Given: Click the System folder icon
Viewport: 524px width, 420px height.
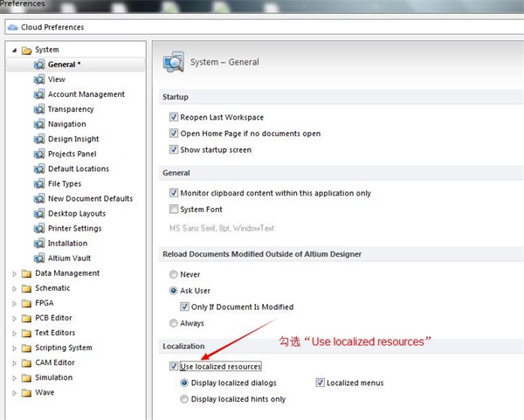Looking at the screenshot, I should tap(26, 50).
